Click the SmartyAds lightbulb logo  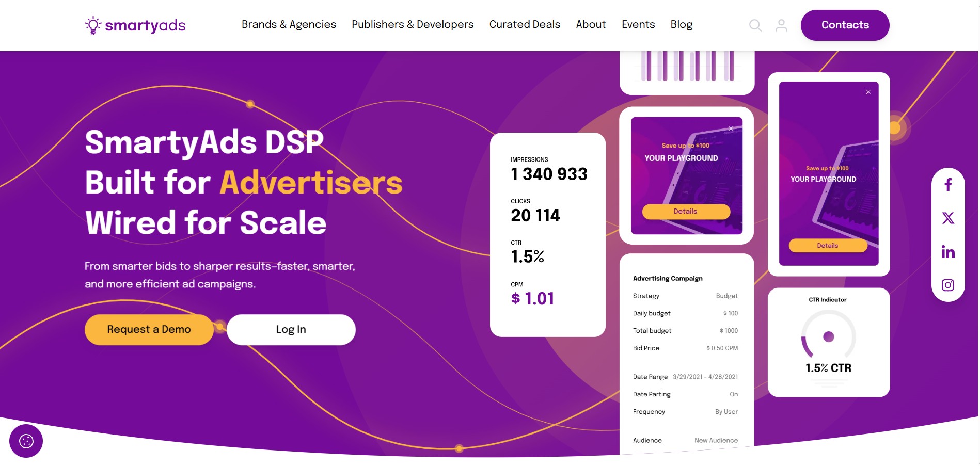pyautogui.click(x=92, y=24)
